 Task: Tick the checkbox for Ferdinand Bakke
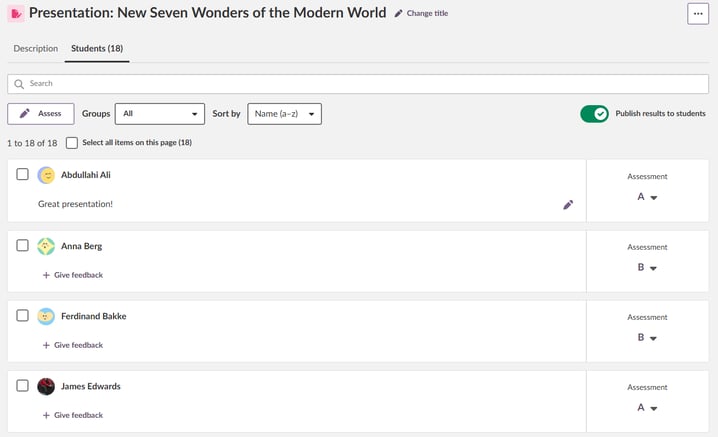[x=22, y=315]
